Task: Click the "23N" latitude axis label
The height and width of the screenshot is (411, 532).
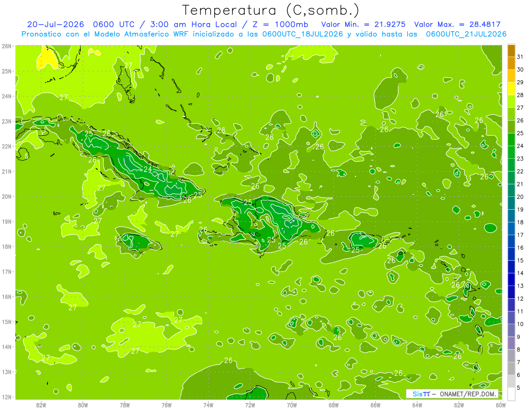Action: tap(6, 121)
